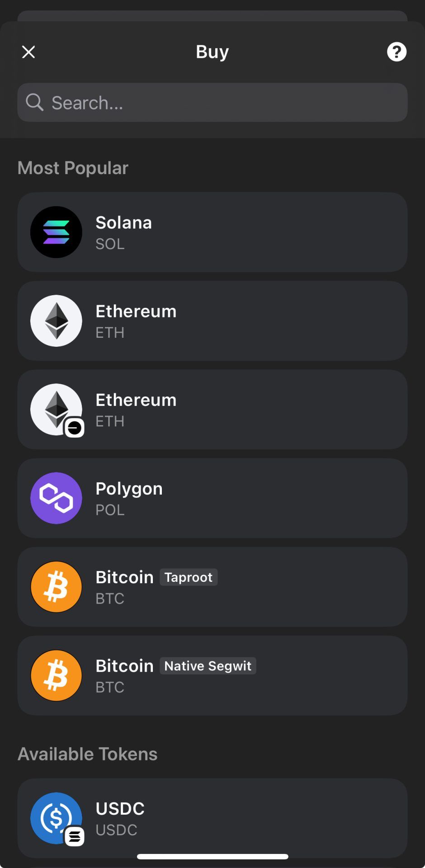Tap the purple Polygon logo icon
Viewport: 425px width, 868px height.
pos(56,498)
